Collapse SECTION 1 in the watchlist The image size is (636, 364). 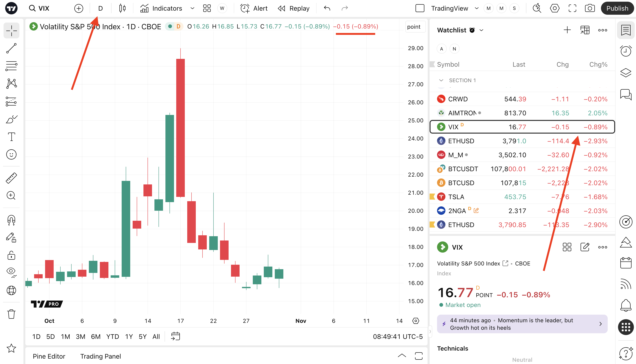[441, 80]
